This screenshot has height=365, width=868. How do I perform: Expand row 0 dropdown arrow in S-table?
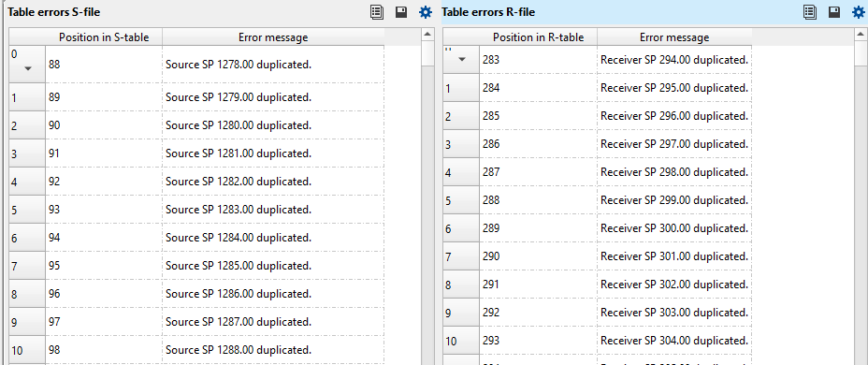pos(28,68)
